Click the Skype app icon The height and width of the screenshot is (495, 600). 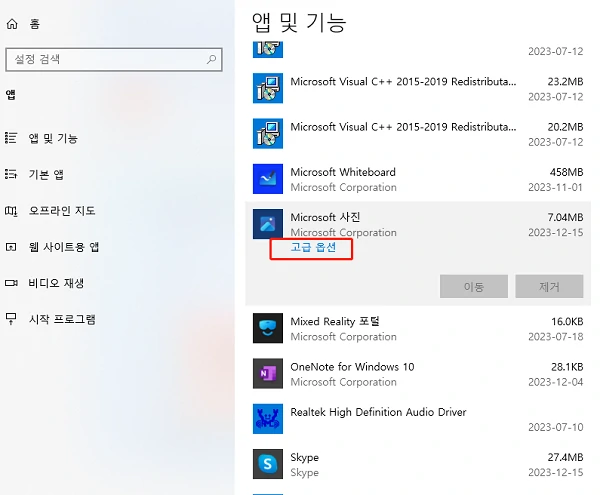[268, 464]
